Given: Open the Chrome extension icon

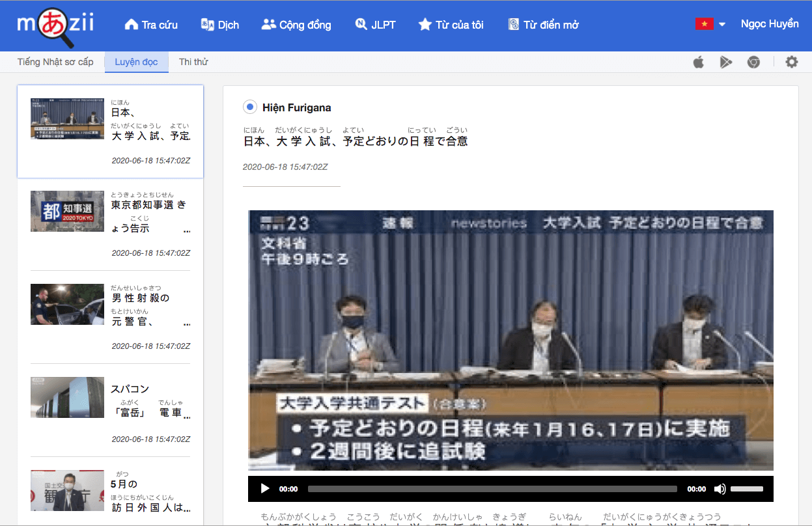Looking at the screenshot, I should 753,62.
